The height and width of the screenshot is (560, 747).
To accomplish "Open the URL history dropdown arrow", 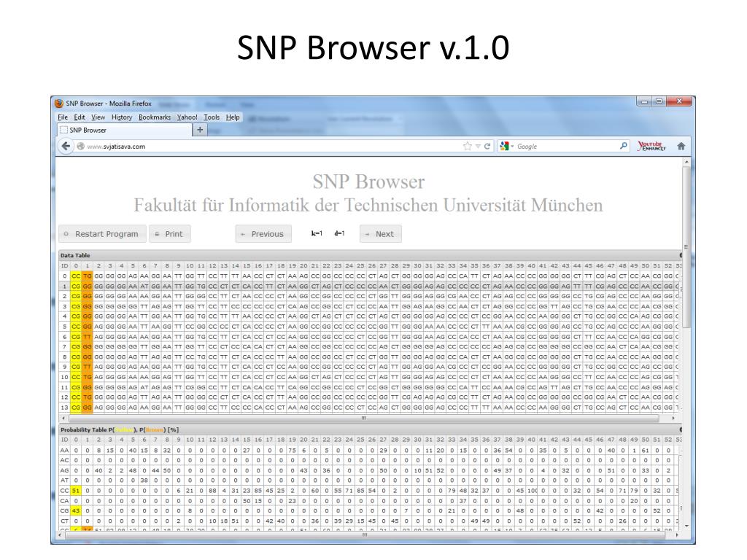I will (x=478, y=146).
